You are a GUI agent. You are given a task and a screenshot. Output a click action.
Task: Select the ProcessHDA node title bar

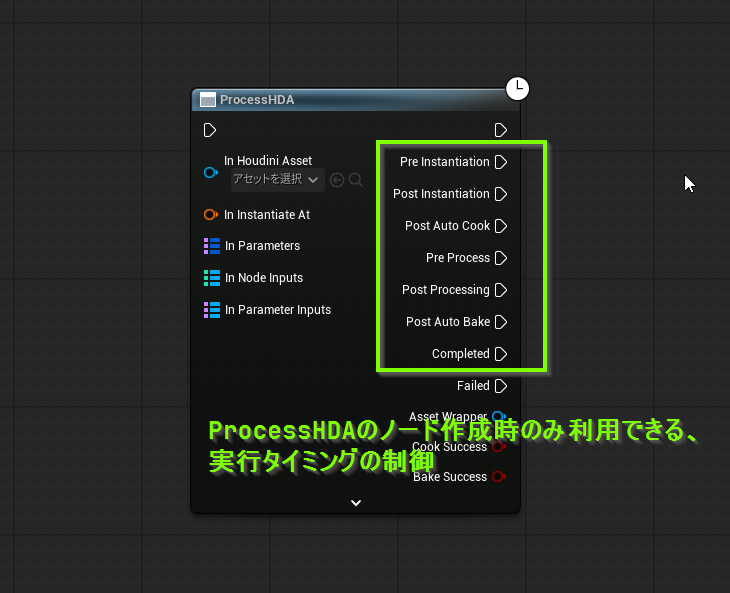click(x=355, y=100)
